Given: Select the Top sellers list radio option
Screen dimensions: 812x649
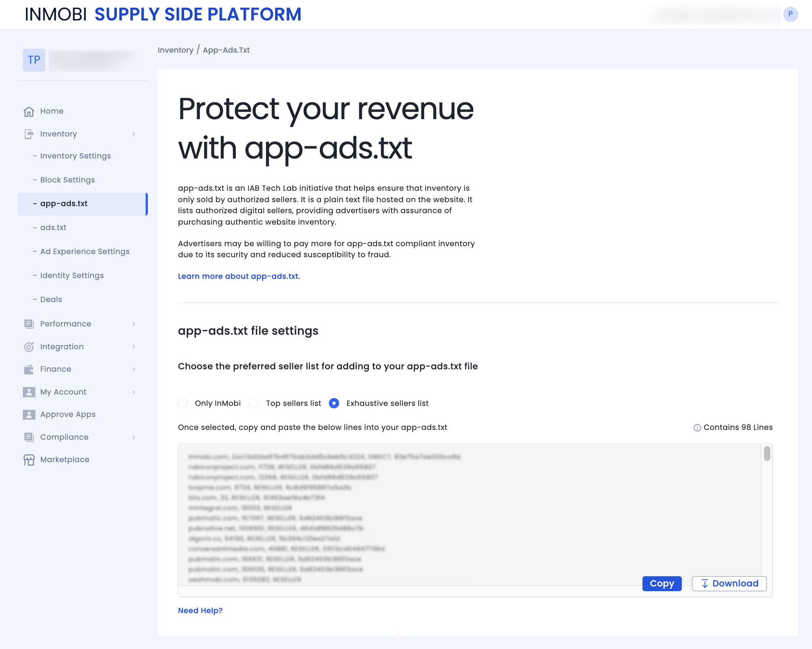Looking at the screenshot, I should (254, 403).
